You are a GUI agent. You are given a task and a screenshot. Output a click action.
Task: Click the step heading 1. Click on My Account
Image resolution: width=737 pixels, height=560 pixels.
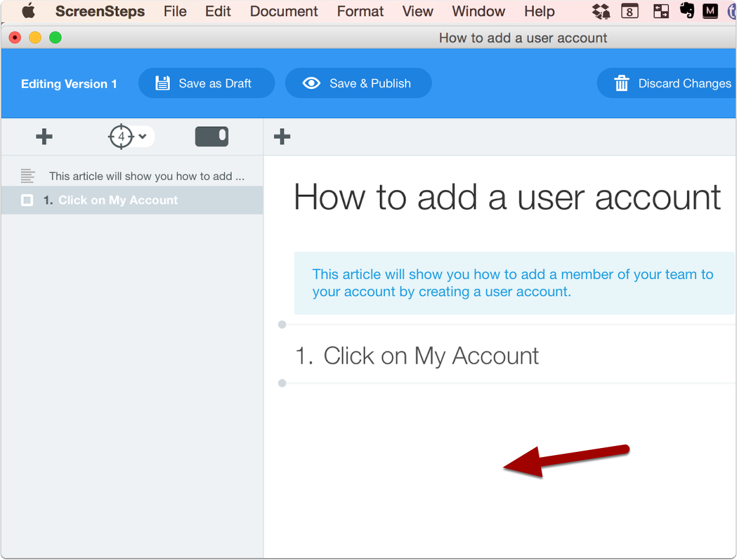pyautogui.click(x=417, y=356)
